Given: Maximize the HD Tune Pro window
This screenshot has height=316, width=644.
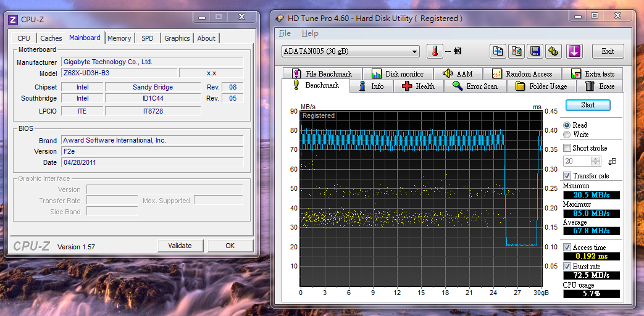Looking at the screenshot, I should pos(595,16).
